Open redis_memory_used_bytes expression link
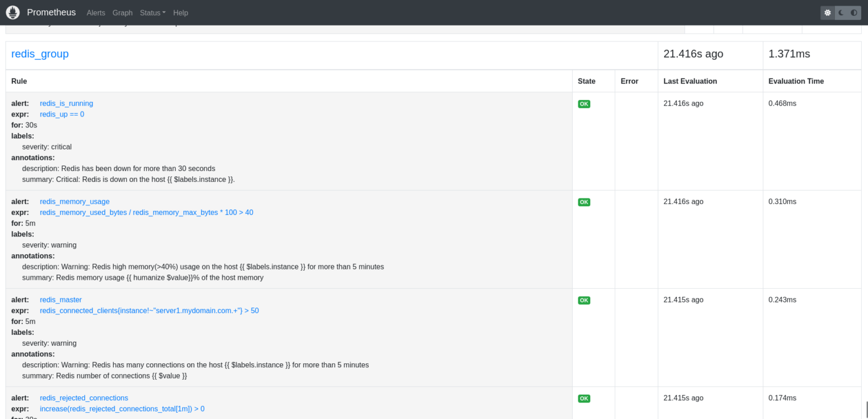The width and height of the screenshot is (868, 419). pyautogui.click(x=146, y=212)
